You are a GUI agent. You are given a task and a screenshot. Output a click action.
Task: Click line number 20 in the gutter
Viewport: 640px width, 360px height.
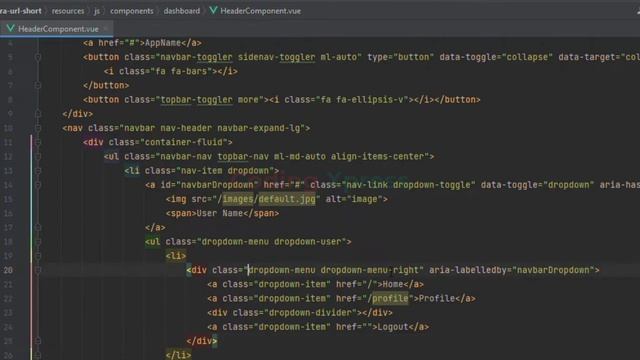pyautogui.click(x=8, y=270)
